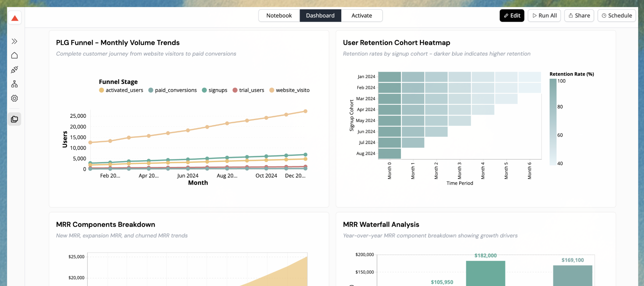
Task: Click the $105,950 bar label
Action: pyautogui.click(x=442, y=282)
